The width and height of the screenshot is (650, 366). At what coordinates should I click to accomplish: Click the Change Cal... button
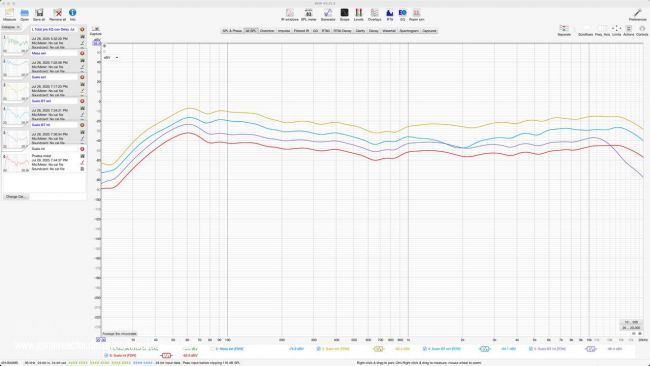click(16, 196)
